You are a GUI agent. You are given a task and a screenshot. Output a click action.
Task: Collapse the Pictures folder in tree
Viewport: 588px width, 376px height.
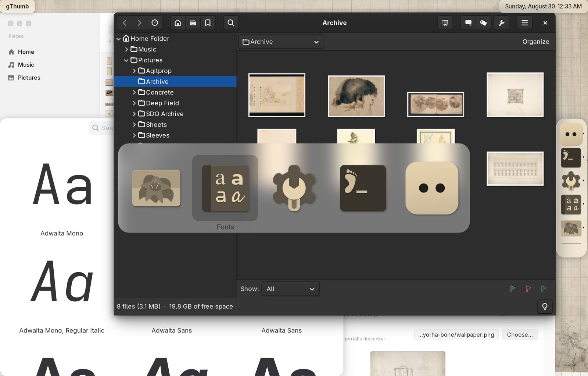point(126,60)
